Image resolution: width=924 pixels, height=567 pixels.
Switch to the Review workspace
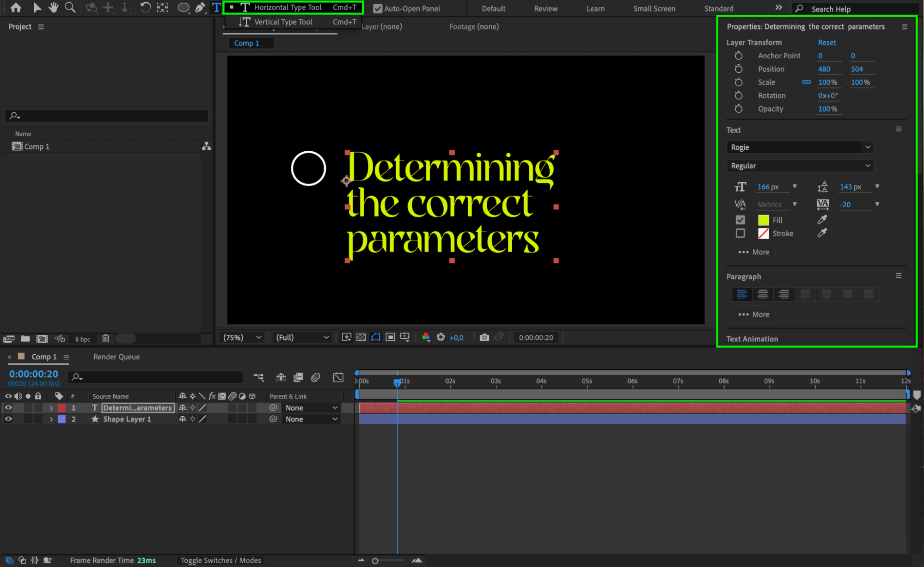coord(545,8)
